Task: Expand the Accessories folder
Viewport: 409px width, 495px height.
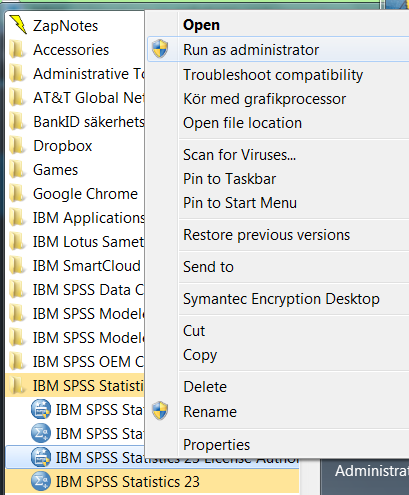Action: tap(75, 50)
